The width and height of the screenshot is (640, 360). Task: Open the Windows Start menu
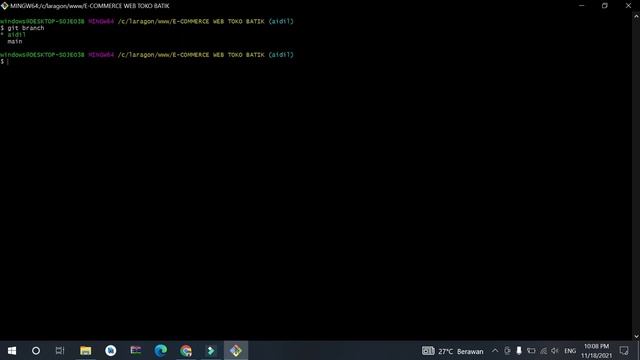coord(12,351)
